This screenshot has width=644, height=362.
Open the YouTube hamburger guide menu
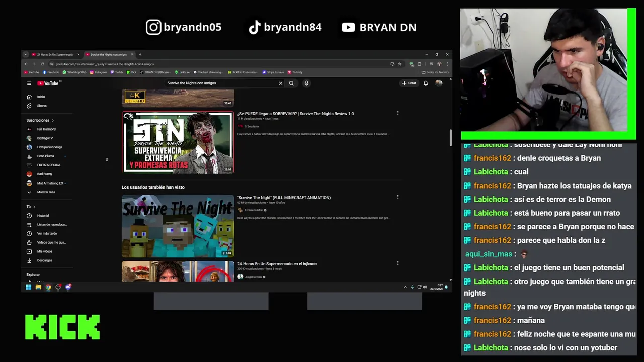[x=29, y=83]
